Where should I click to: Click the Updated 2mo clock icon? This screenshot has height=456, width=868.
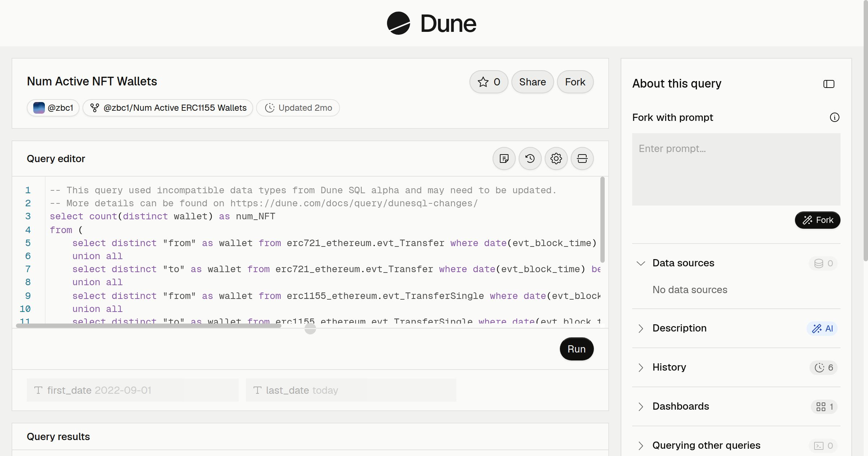[x=269, y=108]
